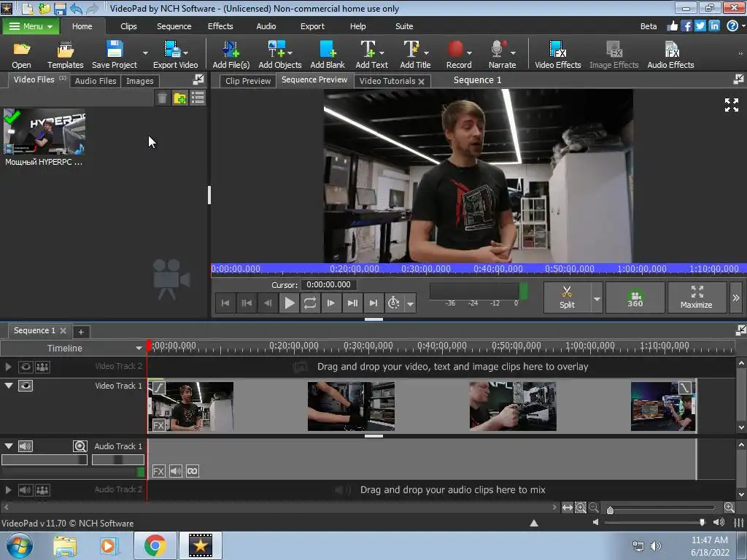Toggle Video Track 1 visibility eye
The image size is (747, 560).
[26, 386]
